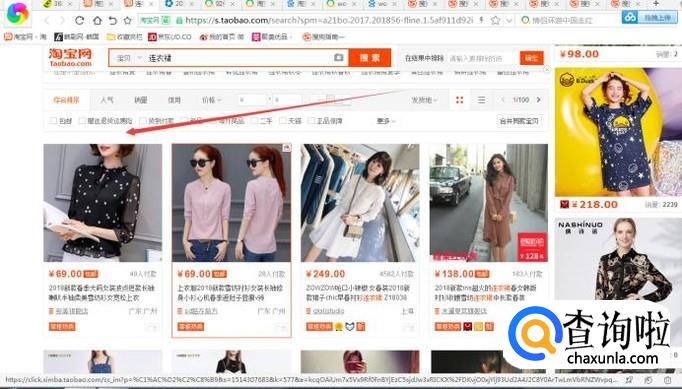
Task: Check the 包邮 free shipping checkbox
Action: (53, 121)
